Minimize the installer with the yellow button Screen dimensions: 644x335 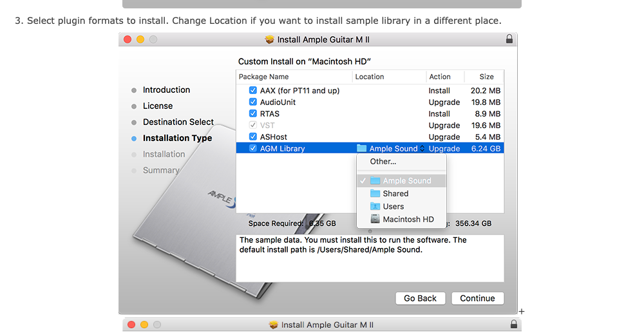click(140, 39)
